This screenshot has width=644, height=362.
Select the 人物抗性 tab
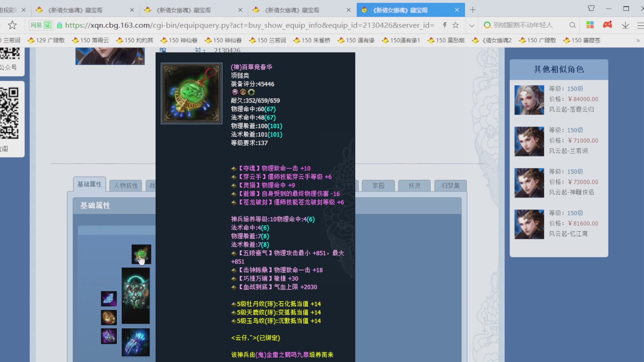pos(126,186)
